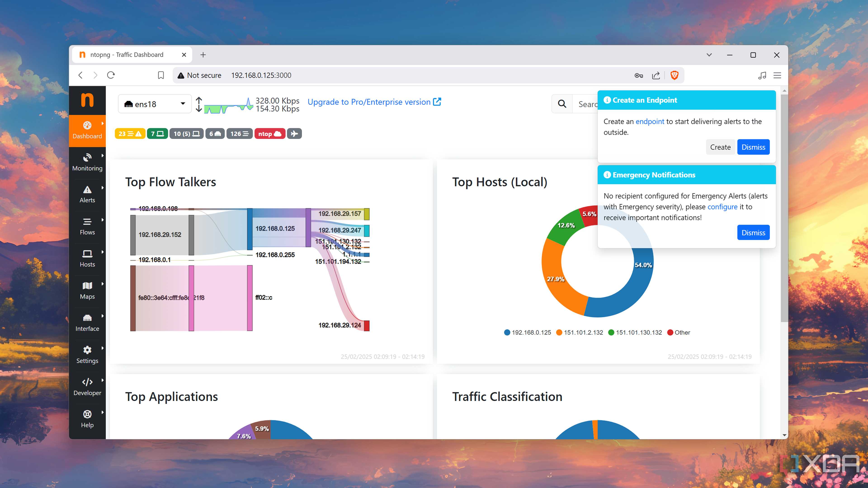The image size is (868, 488).
Task: Click the Create endpoint button
Action: point(720,147)
